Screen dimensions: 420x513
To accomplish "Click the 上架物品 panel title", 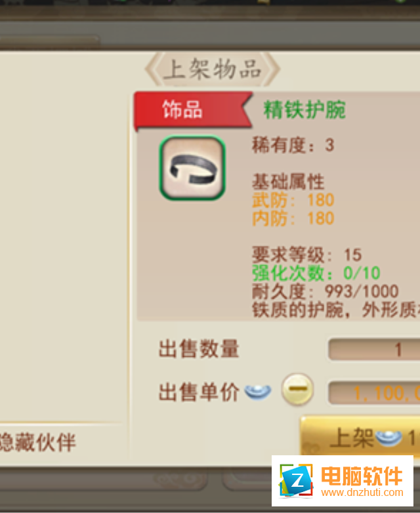I will 213,69.
